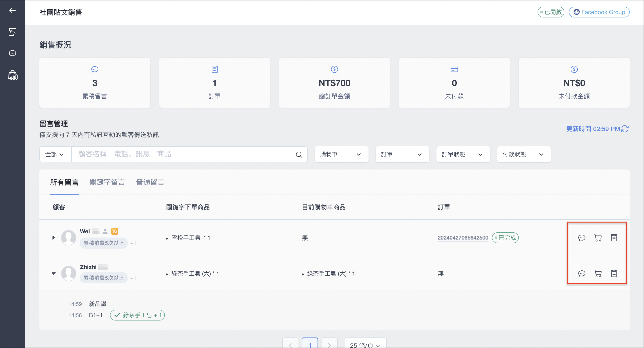Go back using the left arrow icon
644x348 pixels.
pyautogui.click(x=13, y=10)
